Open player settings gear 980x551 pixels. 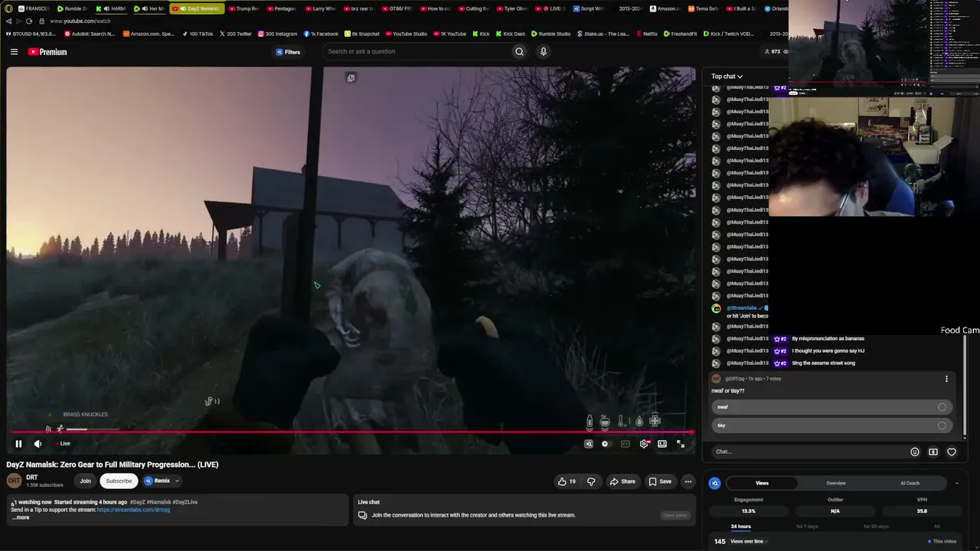coord(644,444)
